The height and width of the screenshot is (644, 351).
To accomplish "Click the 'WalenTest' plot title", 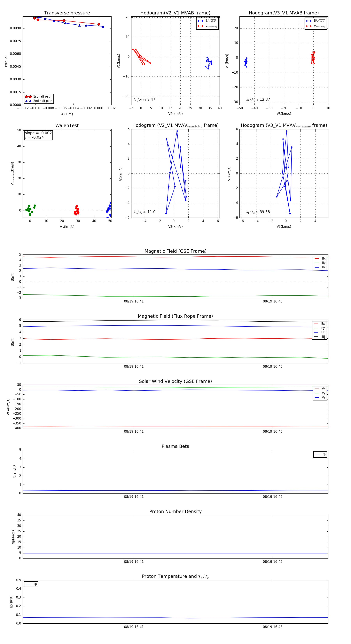I will [67, 125].
